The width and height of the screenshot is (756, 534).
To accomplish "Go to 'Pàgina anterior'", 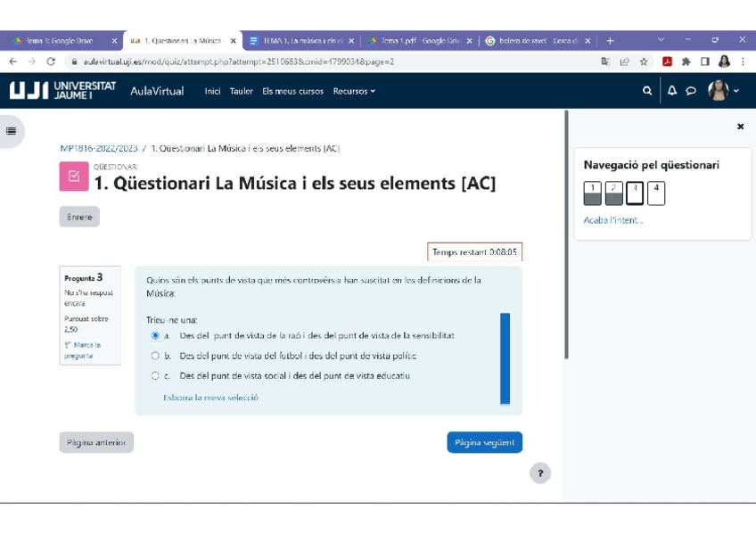I will pos(96,442).
